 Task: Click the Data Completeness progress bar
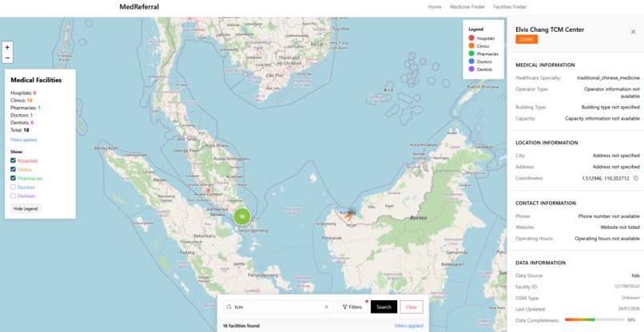[x=594, y=319]
